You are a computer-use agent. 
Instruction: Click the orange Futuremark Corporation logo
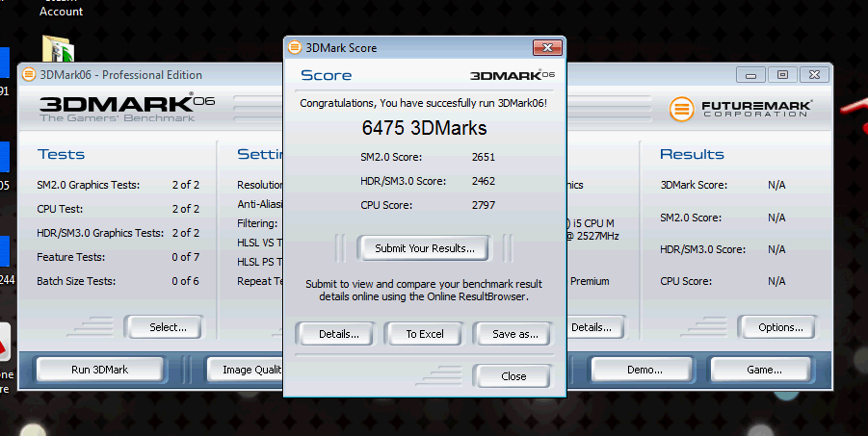(x=681, y=109)
